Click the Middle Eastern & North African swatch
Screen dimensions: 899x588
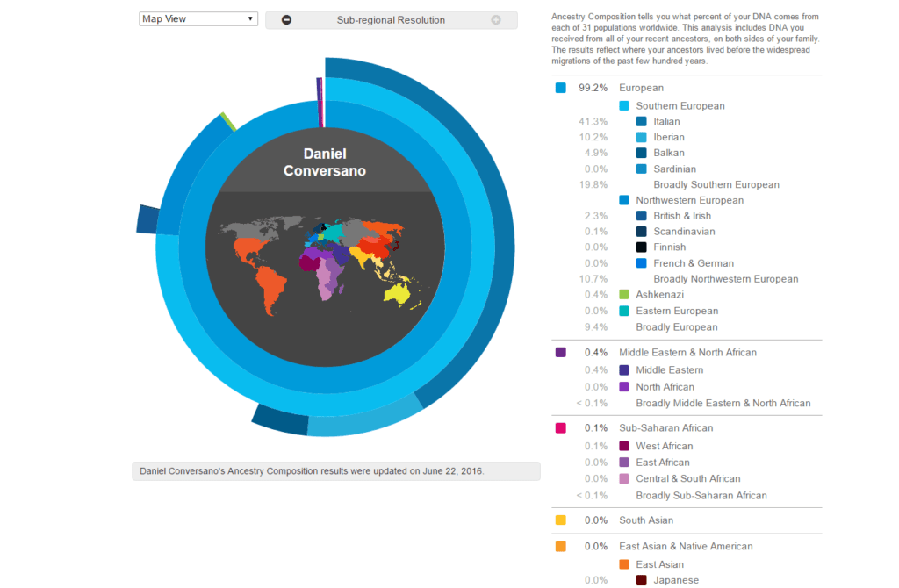click(561, 353)
